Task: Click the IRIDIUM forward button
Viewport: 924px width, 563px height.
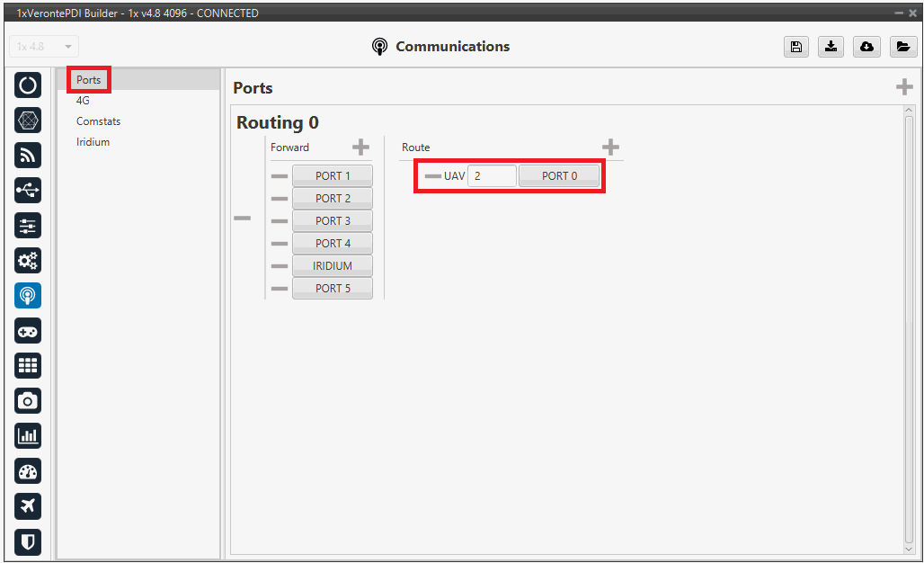Action: 332,266
